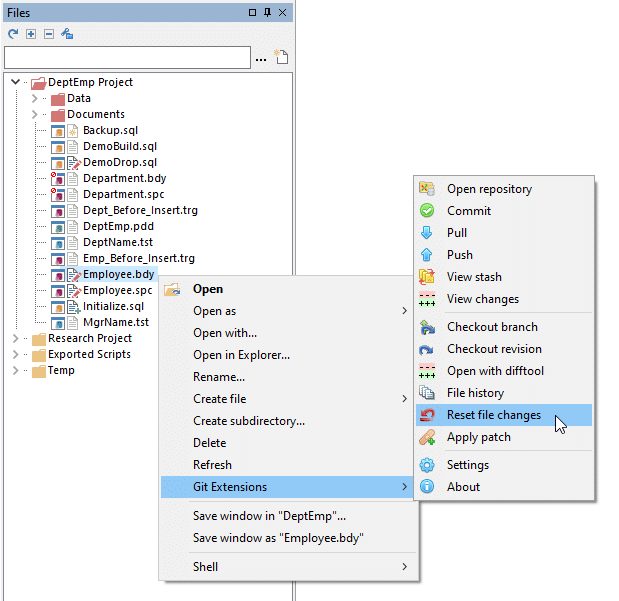Select Initialize.sql file
Image resolution: width=619 pixels, height=601 pixels.
113,306
